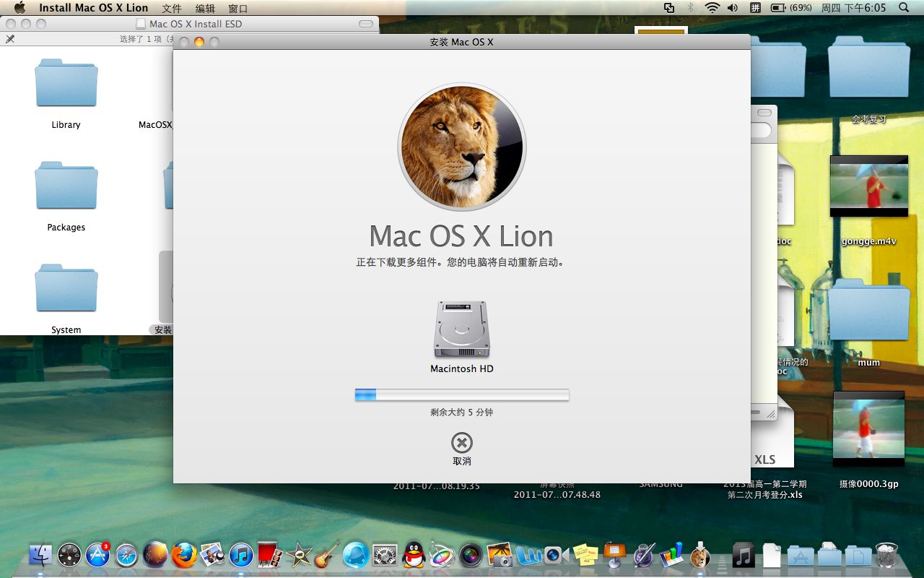
Task: Open the Applications stack folder in Dock
Action: [x=801, y=555]
